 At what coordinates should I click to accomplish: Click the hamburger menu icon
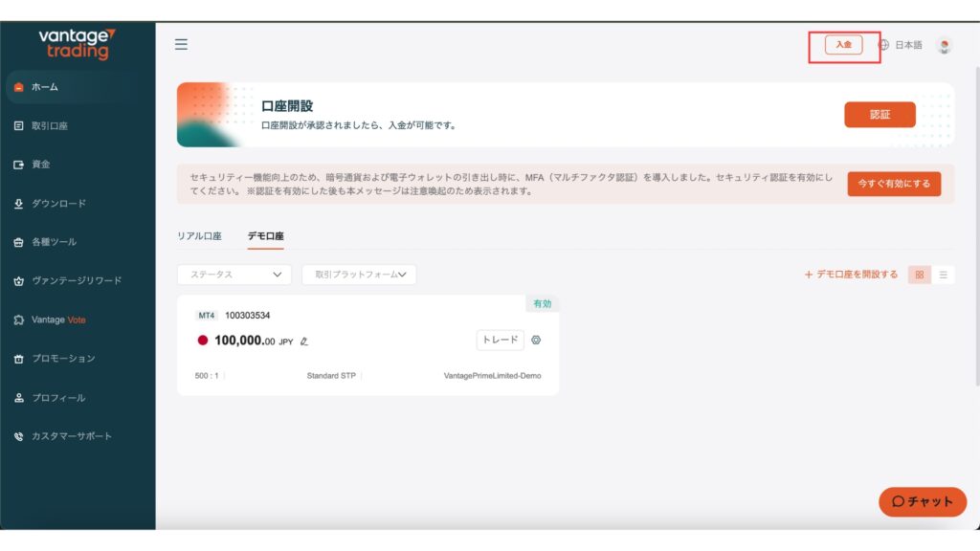coord(181,44)
